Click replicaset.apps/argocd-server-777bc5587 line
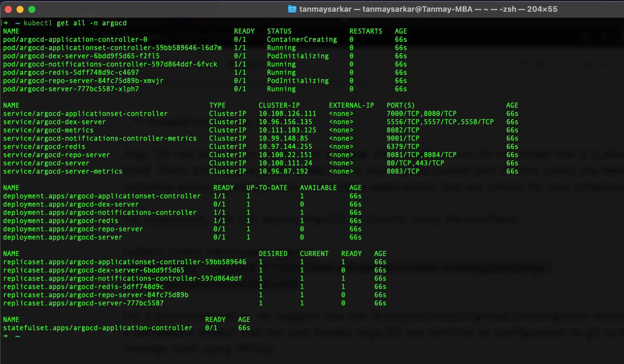 (x=83, y=303)
